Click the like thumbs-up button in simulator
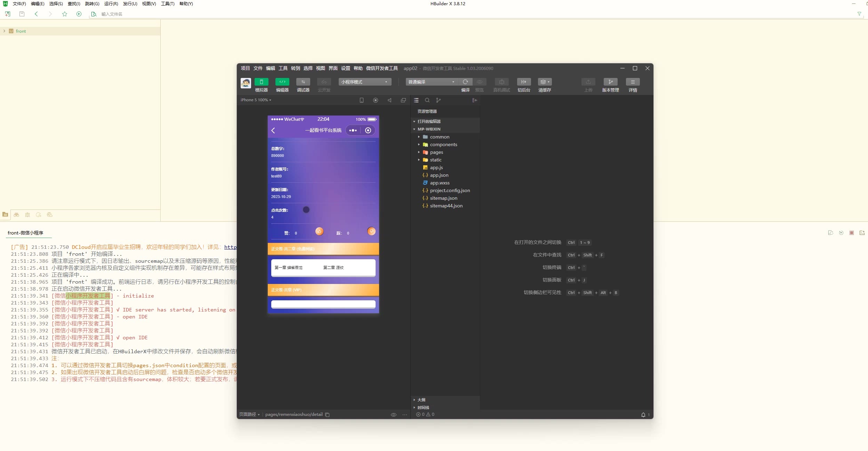The height and width of the screenshot is (451, 868). pyautogui.click(x=319, y=231)
